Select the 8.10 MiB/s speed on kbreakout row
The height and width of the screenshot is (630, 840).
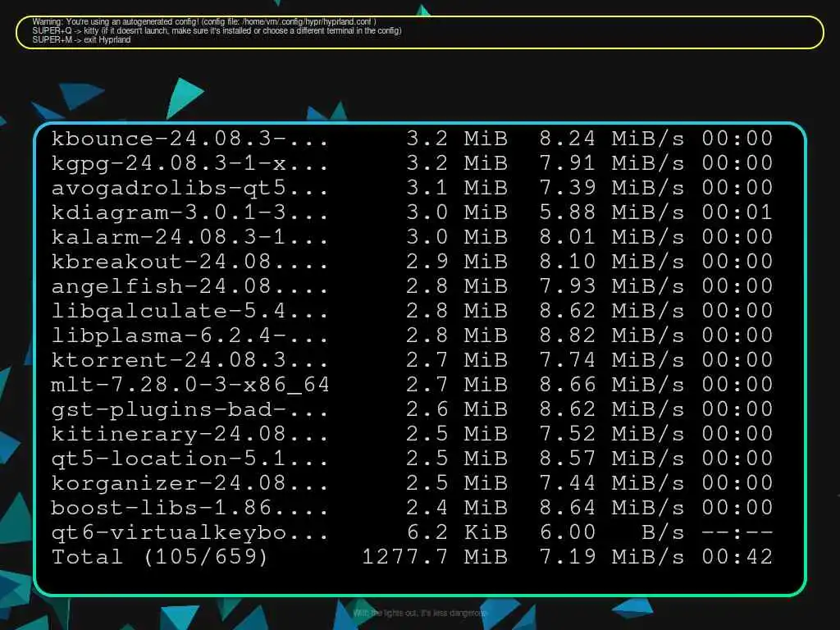point(612,262)
